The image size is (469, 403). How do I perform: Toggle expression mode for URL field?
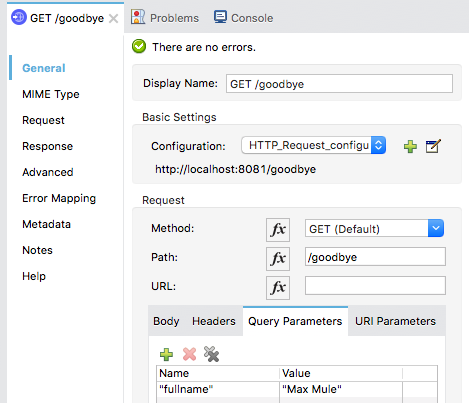coord(278,288)
